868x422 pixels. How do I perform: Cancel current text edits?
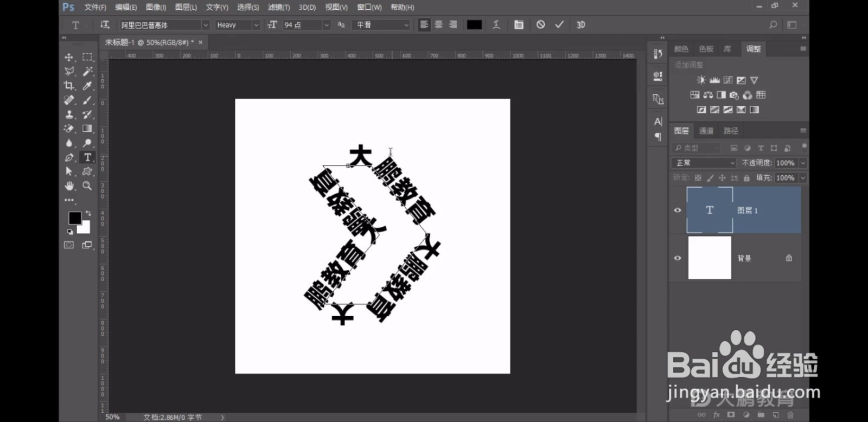point(540,25)
